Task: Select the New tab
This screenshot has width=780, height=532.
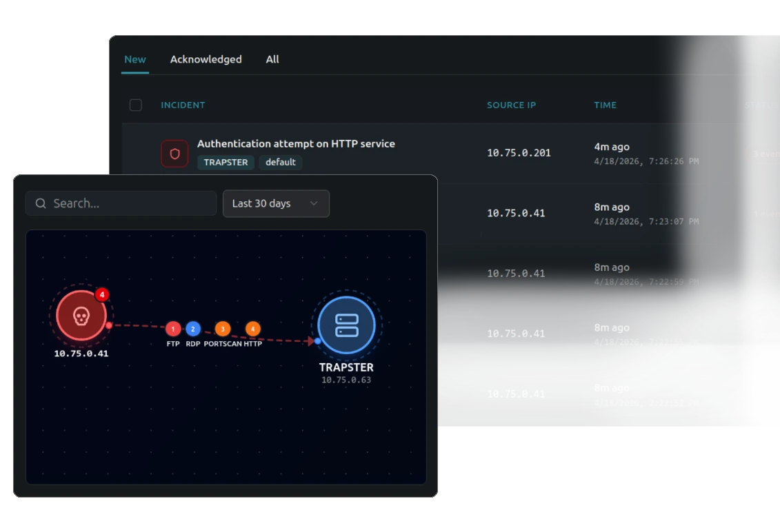Action: (x=134, y=59)
